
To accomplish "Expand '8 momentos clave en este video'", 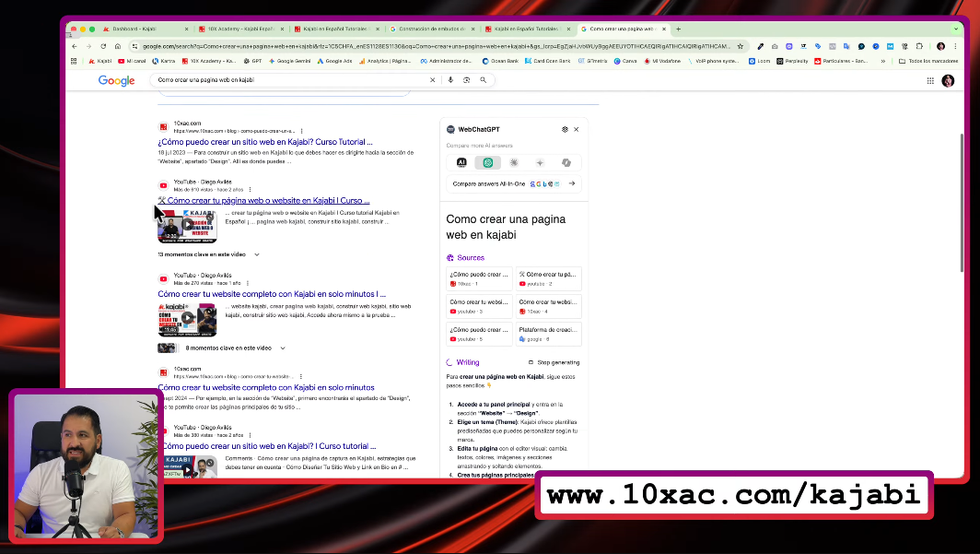I will pos(222,348).
